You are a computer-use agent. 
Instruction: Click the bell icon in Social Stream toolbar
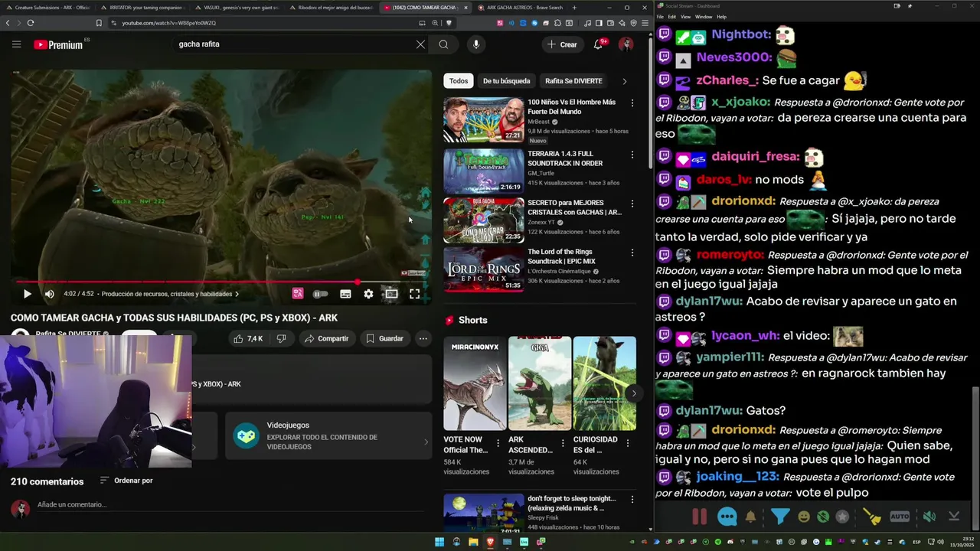[x=751, y=517]
